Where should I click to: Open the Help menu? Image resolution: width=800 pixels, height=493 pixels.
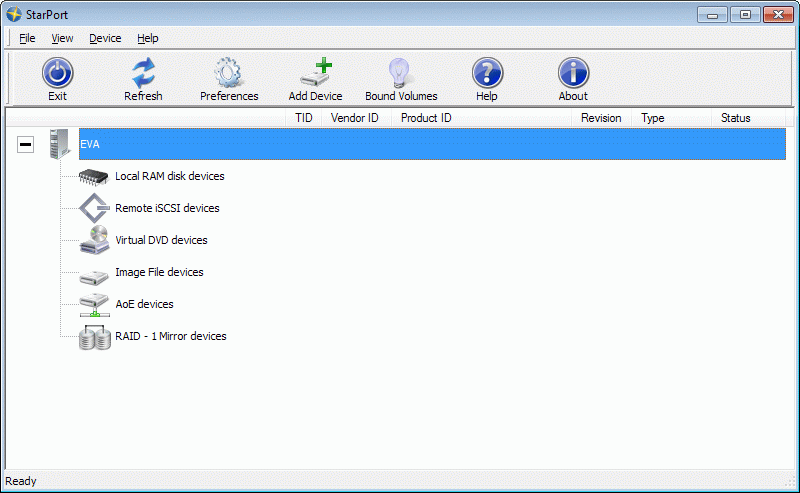pos(148,38)
